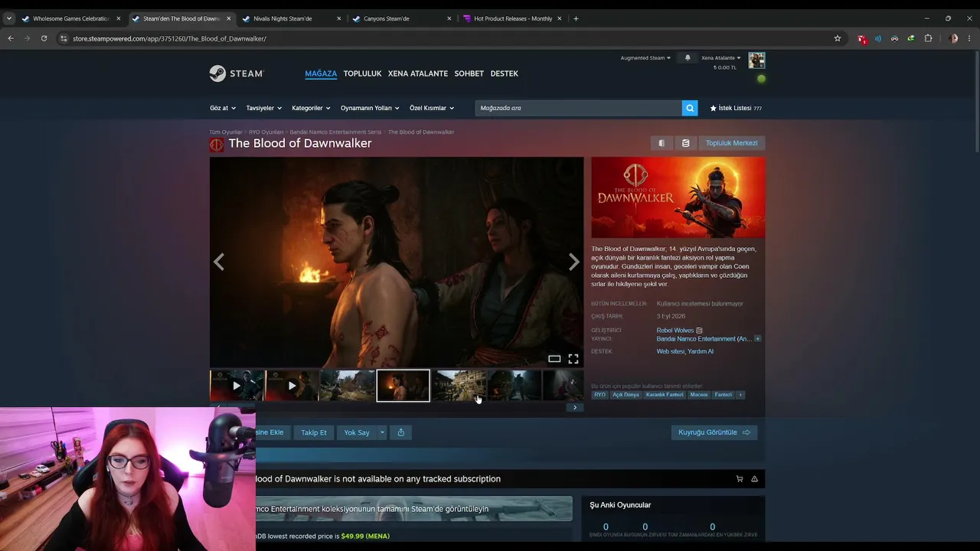Viewport: 980px width, 551px height.
Task: Open the Topluluk Merkezi button
Action: (731, 143)
